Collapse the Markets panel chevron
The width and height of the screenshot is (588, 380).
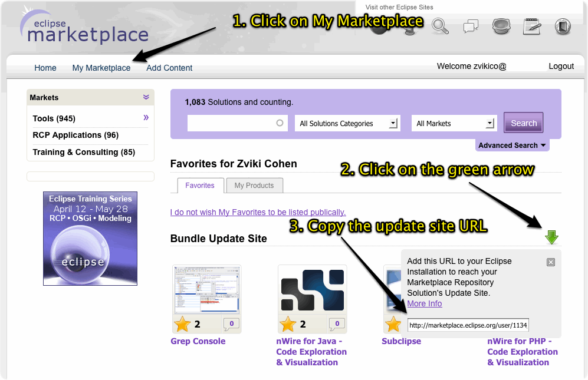point(146,97)
